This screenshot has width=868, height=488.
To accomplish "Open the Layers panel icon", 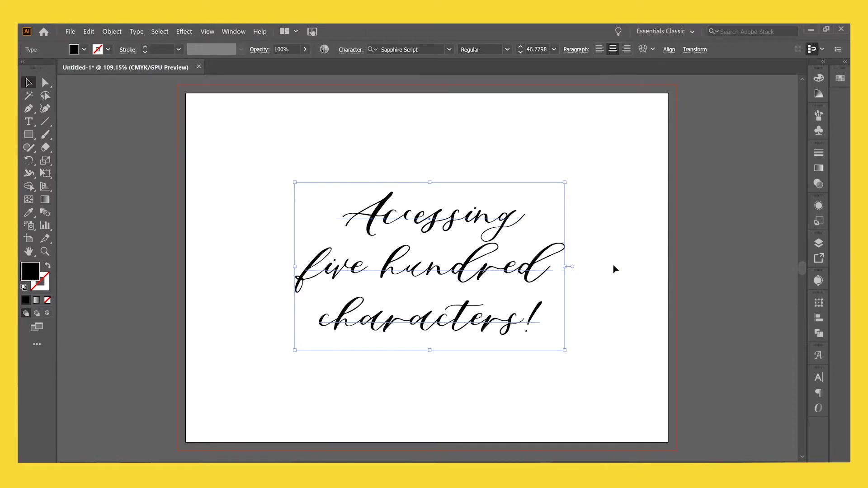I will (819, 243).
